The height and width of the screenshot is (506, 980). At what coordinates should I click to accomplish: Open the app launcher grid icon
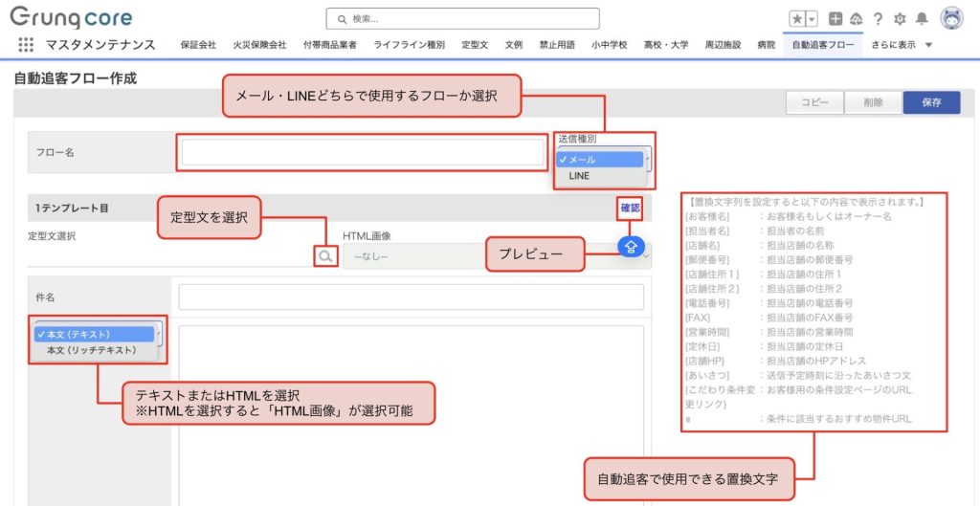26,45
